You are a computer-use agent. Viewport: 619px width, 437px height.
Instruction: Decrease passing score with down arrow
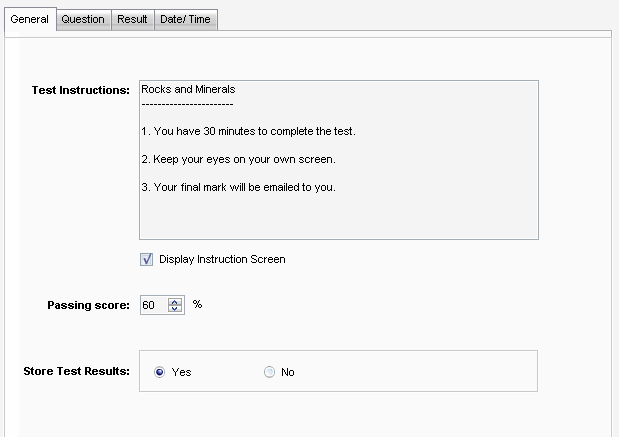176,309
